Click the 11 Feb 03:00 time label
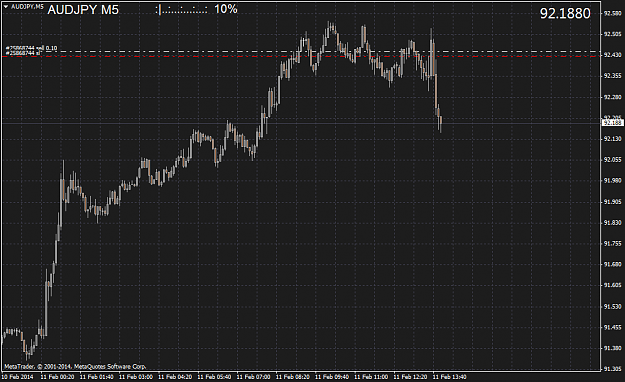 [x=136, y=377]
